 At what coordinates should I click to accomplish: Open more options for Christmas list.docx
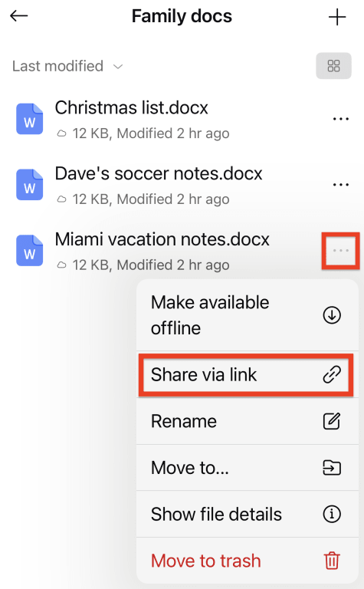(x=341, y=119)
